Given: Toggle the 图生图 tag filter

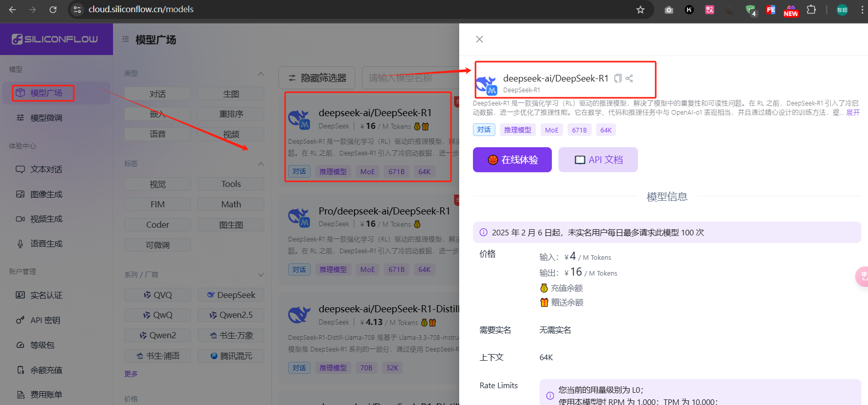Looking at the screenshot, I should point(231,225).
